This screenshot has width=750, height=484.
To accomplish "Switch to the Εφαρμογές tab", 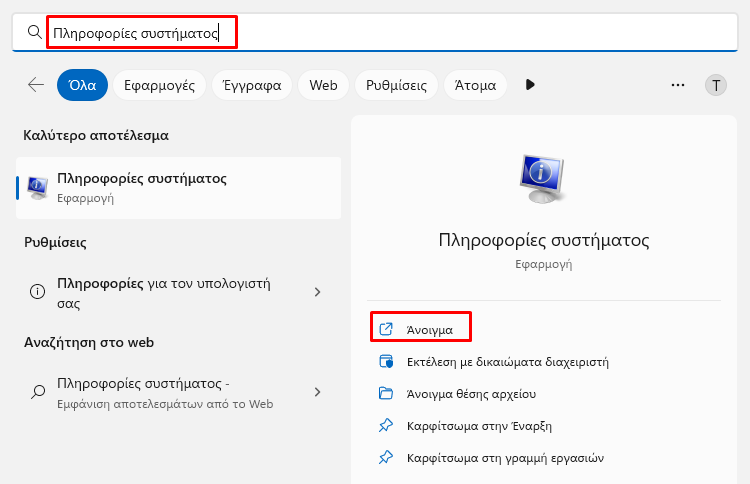I will click(x=159, y=85).
